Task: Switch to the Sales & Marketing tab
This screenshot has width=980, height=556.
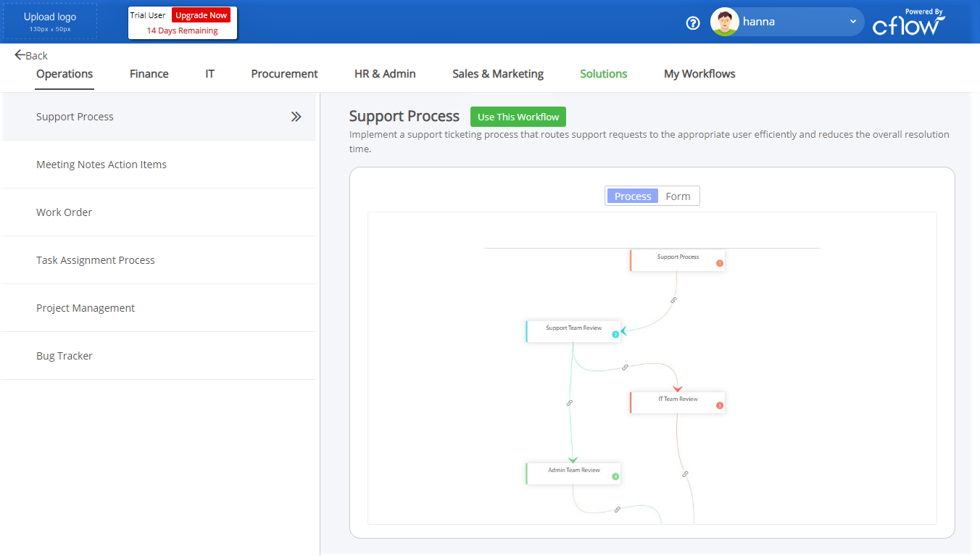Action: tap(498, 74)
